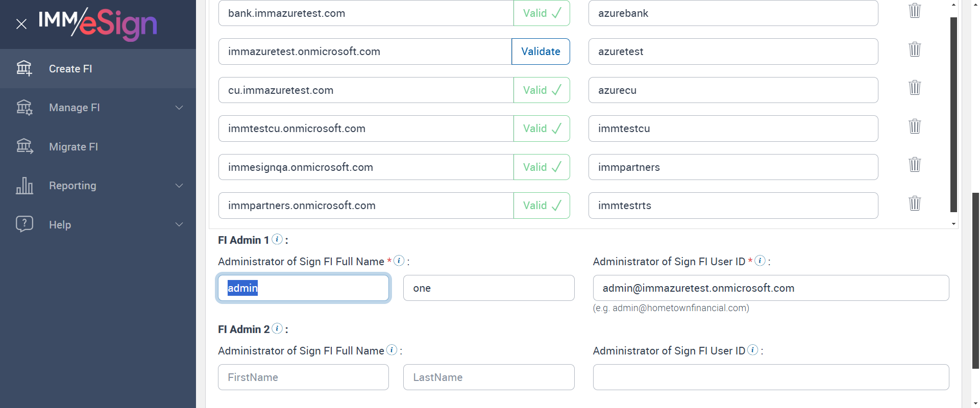The width and height of the screenshot is (980, 408).
Task: Click the FI Admin 1 User ID field
Action: point(771,288)
